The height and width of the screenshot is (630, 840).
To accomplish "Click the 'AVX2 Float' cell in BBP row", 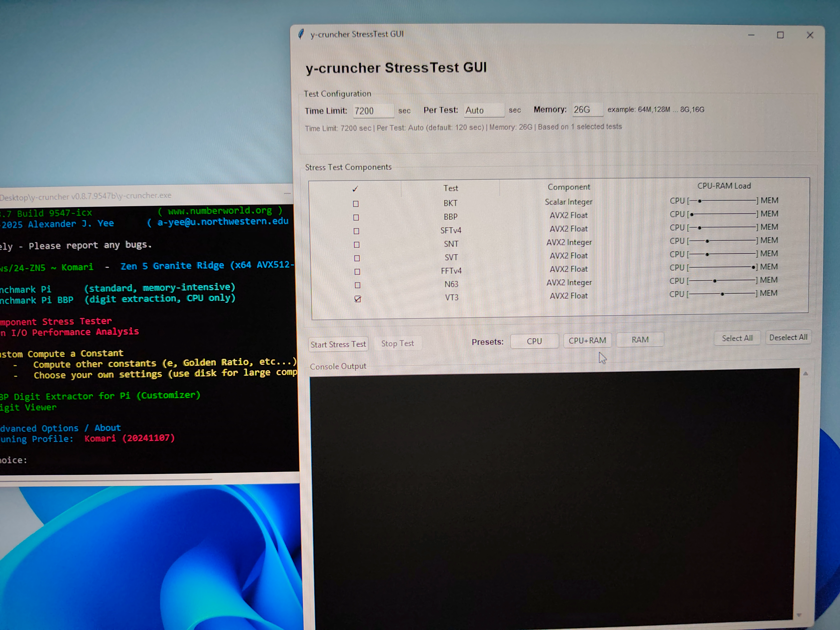I will point(568,215).
